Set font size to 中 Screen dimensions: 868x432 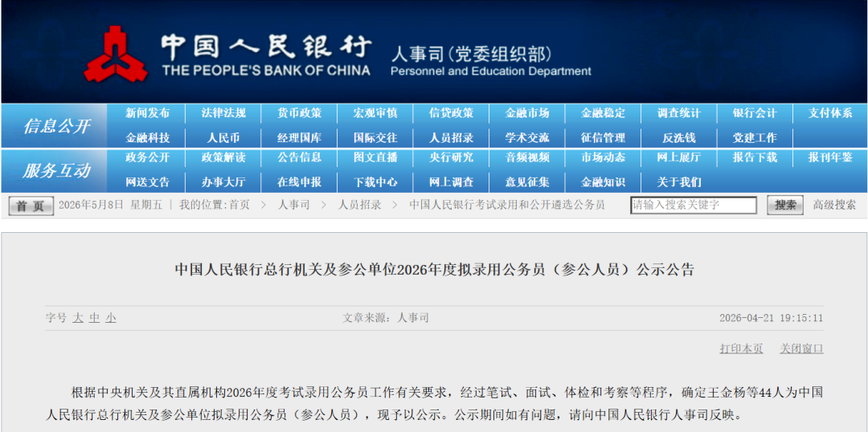pos(95,318)
